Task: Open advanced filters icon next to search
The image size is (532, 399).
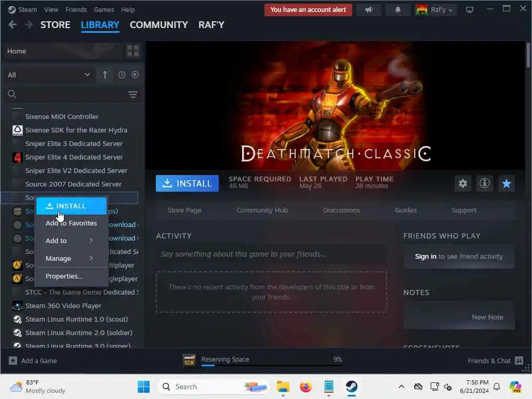Action: point(132,95)
